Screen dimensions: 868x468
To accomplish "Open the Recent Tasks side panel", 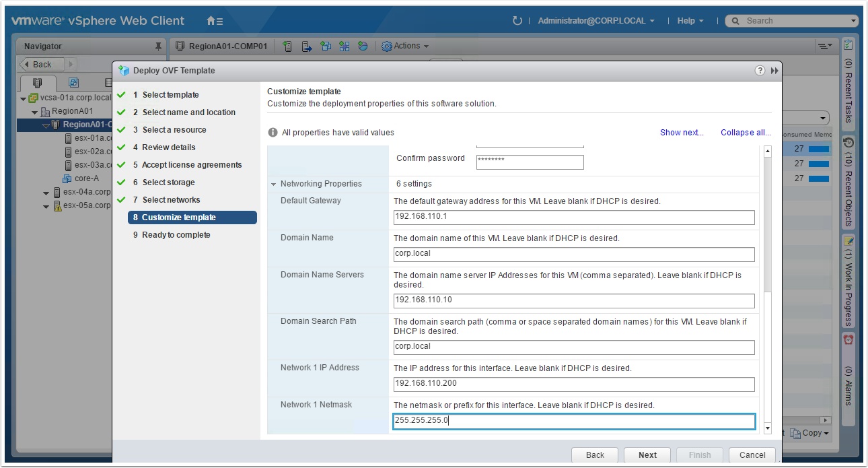I will tap(848, 85).
